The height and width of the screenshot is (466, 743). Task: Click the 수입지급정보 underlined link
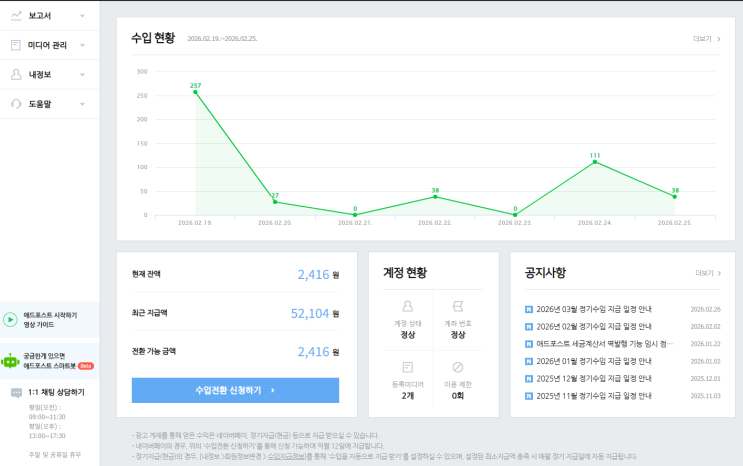pos(286,457)
